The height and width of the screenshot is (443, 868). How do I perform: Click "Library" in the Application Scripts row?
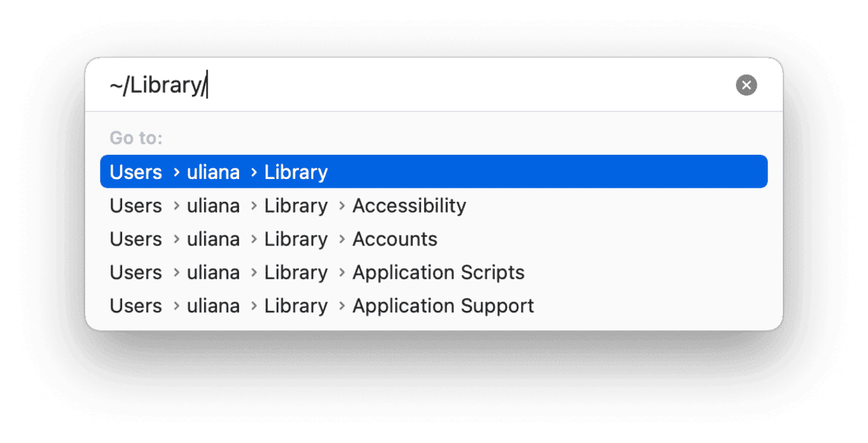[296, 273]
